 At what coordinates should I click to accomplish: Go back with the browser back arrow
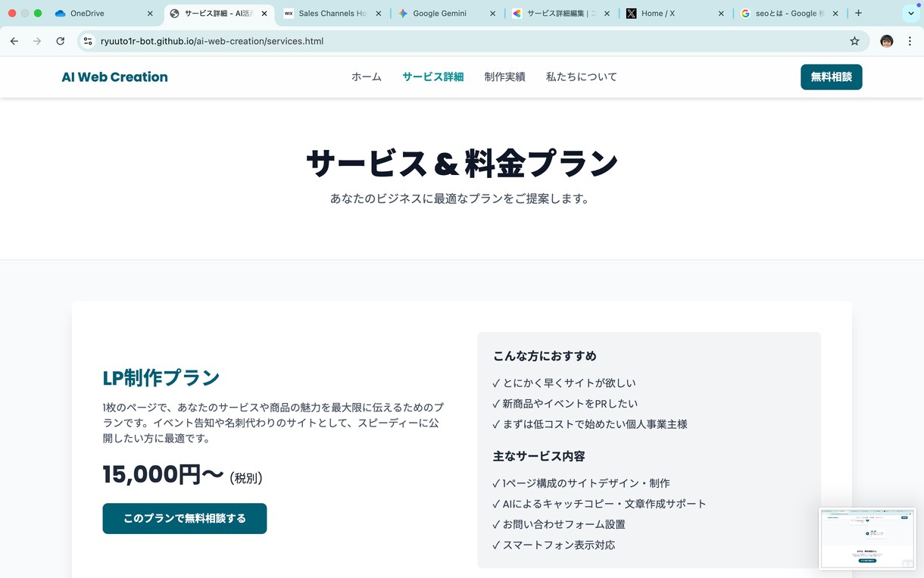click(x=14, y=41)
